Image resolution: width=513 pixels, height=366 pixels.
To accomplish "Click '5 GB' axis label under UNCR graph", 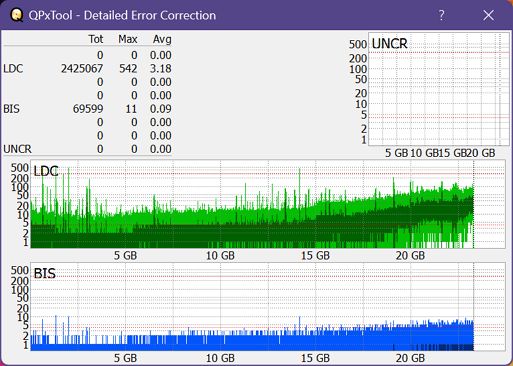I will (x=397, y=153).
